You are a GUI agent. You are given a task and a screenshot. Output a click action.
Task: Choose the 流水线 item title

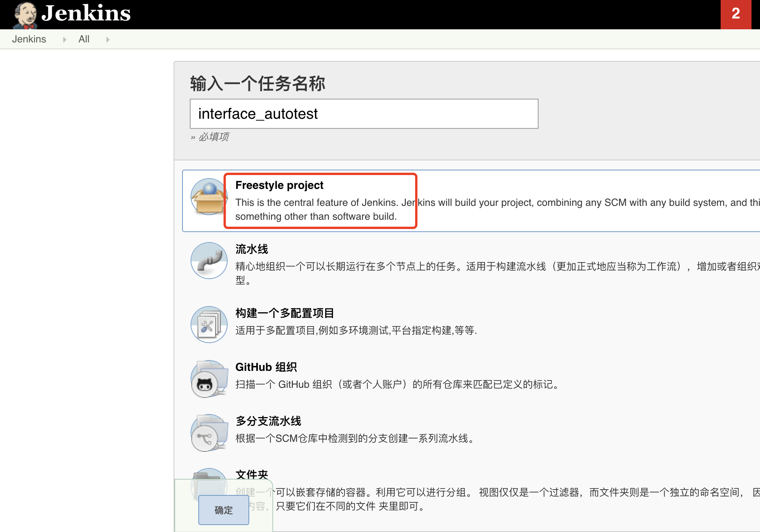[252, 249]
